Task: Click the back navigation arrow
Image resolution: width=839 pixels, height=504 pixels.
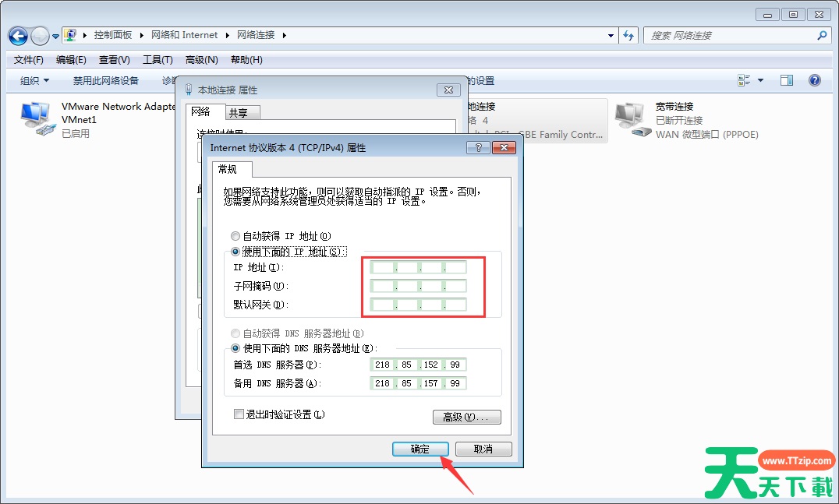Action: pyautogui.click(x=16, y=36)
